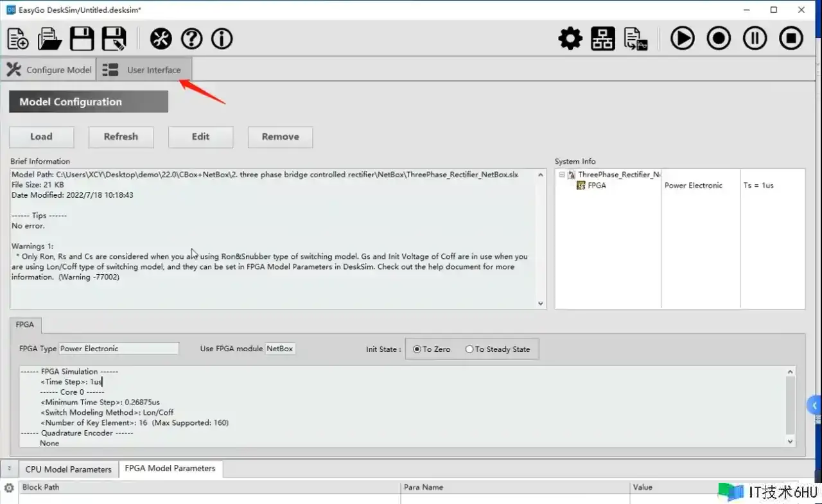
Task: Click the File Size 21 KB line
Action: (x=38, y=185)
